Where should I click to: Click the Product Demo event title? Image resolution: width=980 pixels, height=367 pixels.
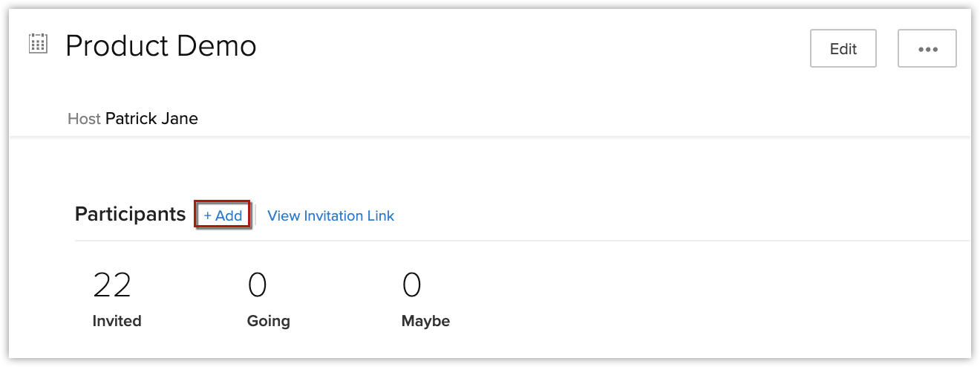(x=161, y=46)
